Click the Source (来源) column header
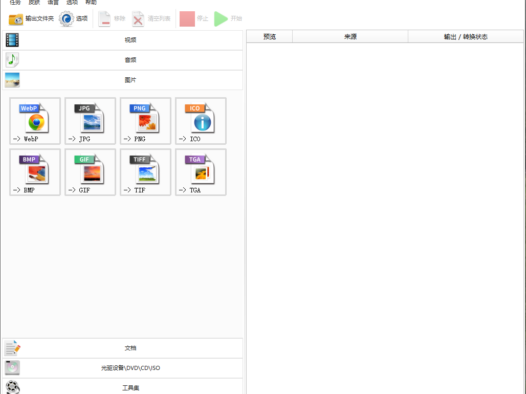Screen dimensions: 526x394 (350, 37)
